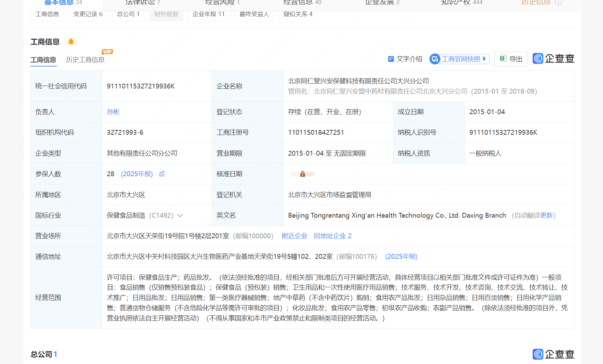Screen dimensions: 603x364
Task: Click the English name Beijing Tongrentang Xing'an text
Action: (x=397, y=215)
